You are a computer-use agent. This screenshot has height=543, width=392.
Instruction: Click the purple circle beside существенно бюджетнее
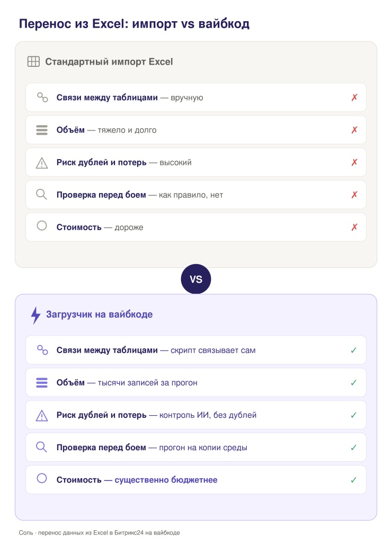pyautogui.click(x=42, y=478)
